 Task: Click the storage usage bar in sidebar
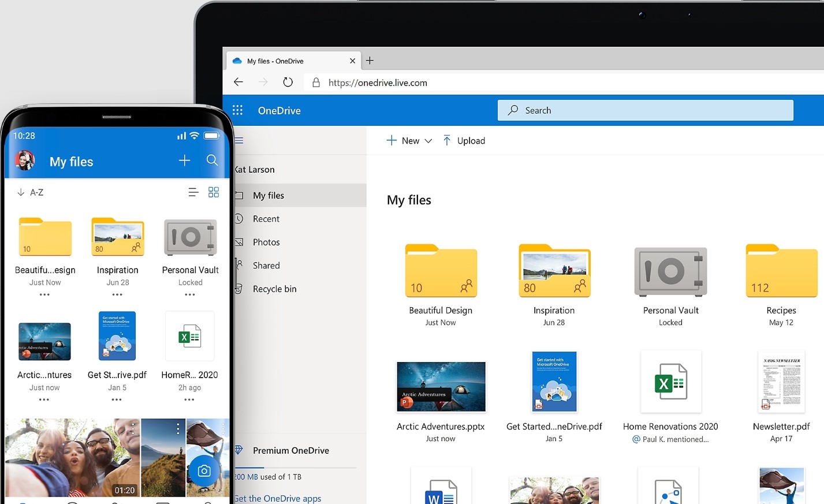click(x=296, y=468)
